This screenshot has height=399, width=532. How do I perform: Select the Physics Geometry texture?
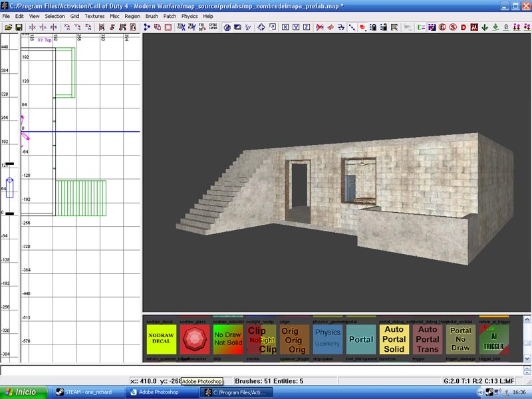click(328, 339)
